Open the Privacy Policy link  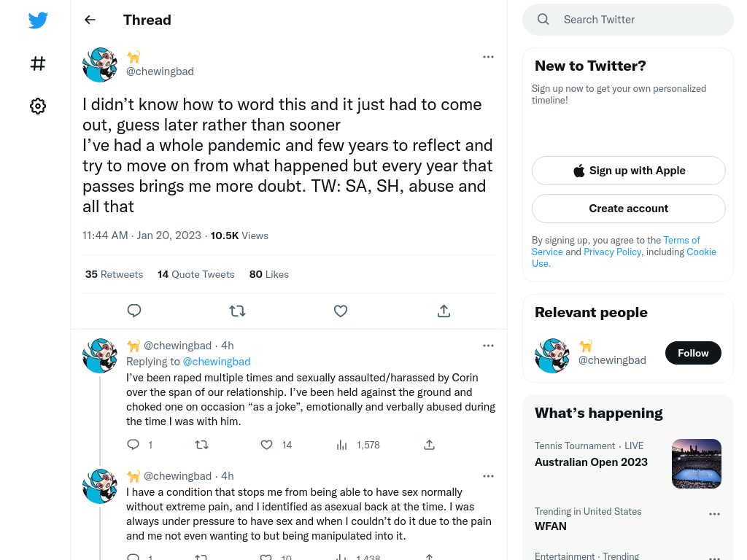pyautogui.click(x=612, y=252)
